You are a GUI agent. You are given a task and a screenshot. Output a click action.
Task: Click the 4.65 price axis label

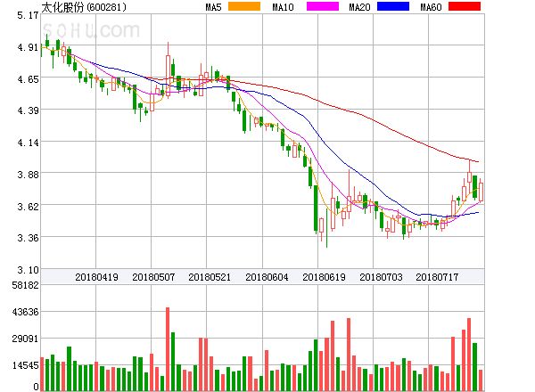point(28,79)
